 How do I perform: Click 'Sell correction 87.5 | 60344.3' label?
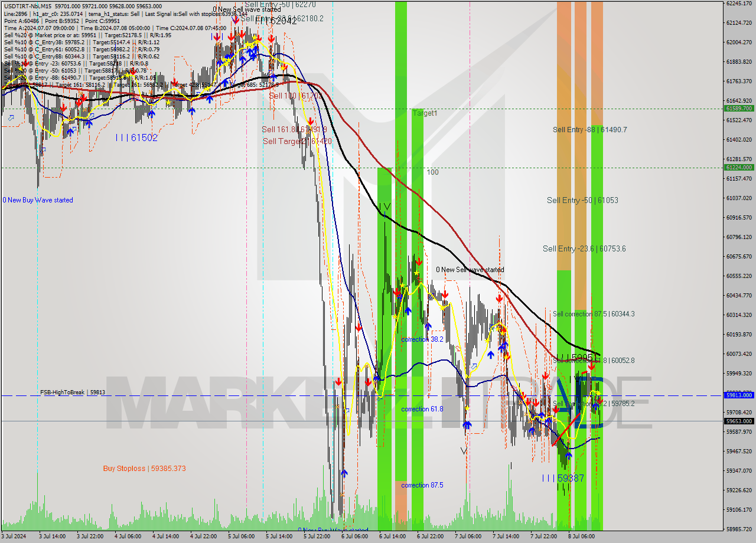594,314
